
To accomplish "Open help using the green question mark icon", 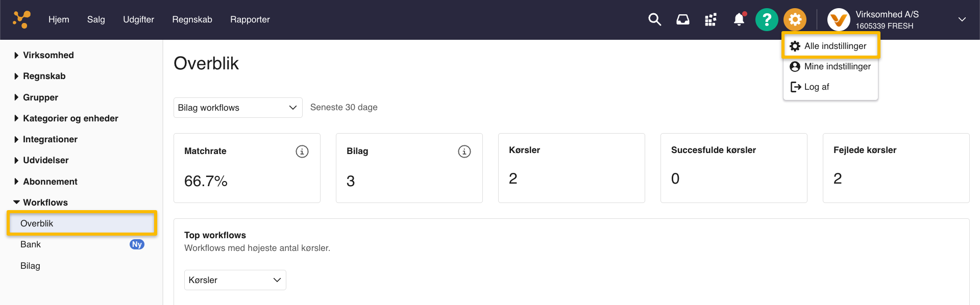I will click(767, 19).
